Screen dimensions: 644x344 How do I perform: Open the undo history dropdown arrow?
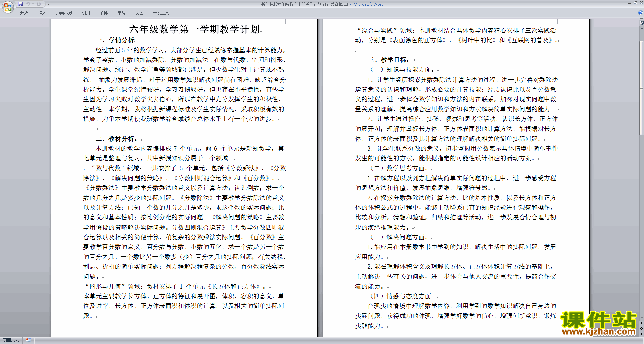[x=33, y=4]
